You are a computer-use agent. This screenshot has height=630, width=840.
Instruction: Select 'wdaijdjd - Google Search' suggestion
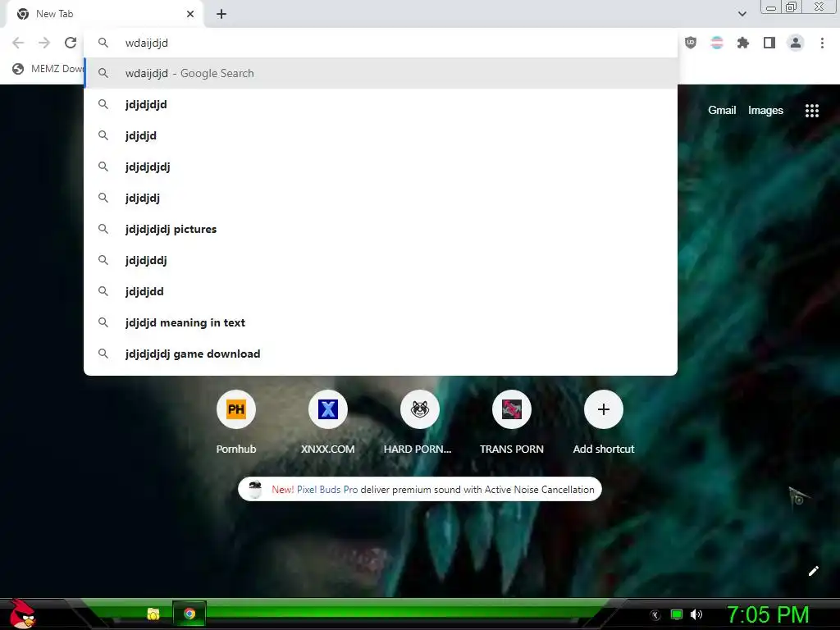[x=381, y=73]
